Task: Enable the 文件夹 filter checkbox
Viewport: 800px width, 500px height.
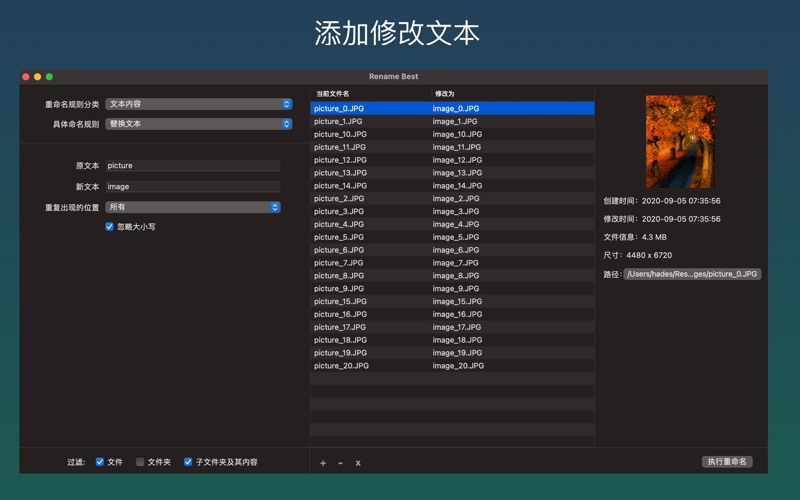Action: (x=141, y=462)
